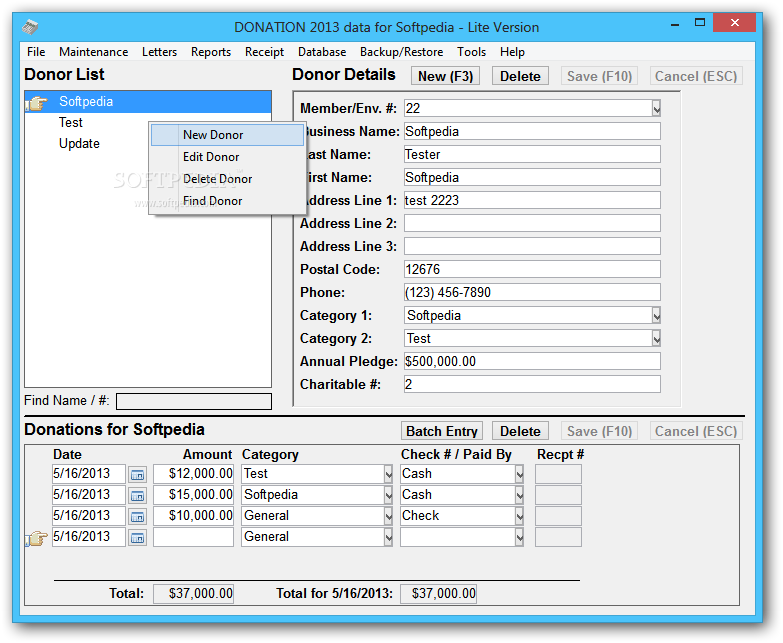Open calendar picker for the $15,000.00 donation

click(137, 495)
